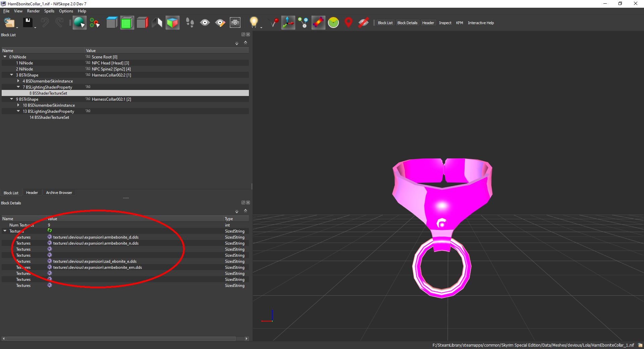The width and height of the screenshot is (644, 349).
Task: Collapse 7 BSLightingShaderProperty node
Action: (x=18, y=87)
